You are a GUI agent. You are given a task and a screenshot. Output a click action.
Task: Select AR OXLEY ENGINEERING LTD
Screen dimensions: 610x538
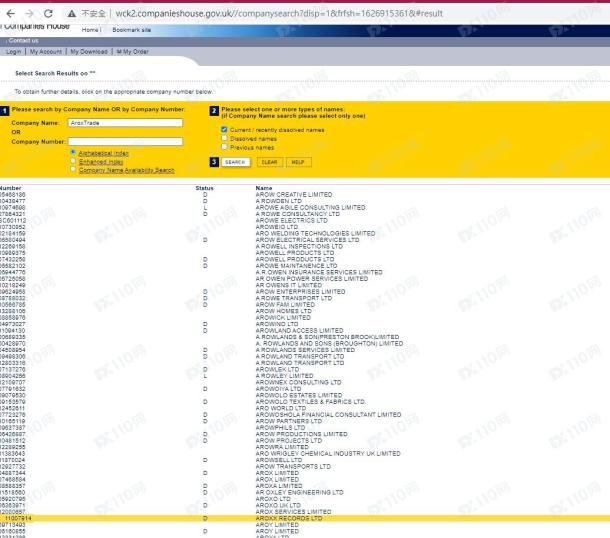coord(300,492)
